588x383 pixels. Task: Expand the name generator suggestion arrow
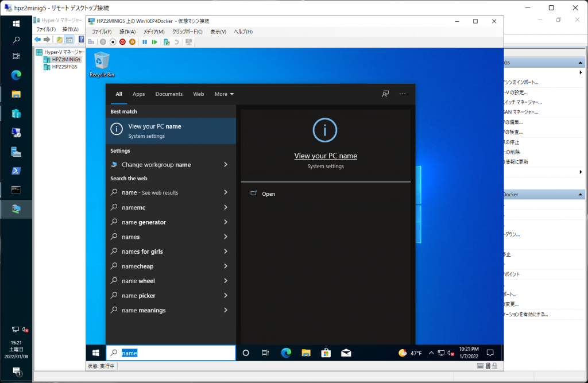tap(226, 222)
